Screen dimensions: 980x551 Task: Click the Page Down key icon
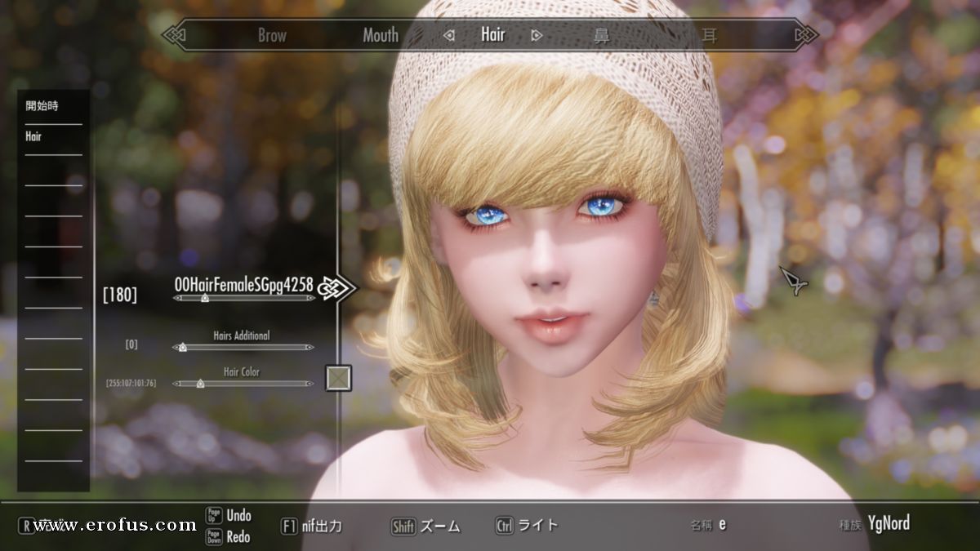(x=212, y=537)
